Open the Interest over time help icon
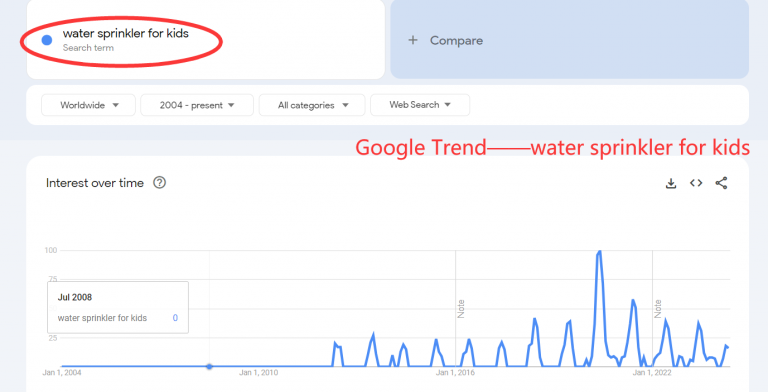768x392 pixels. [x=160, y=183]
